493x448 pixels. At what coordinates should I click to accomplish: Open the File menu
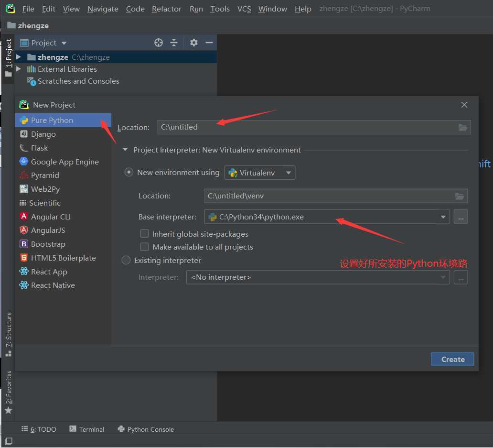click(28, 9)
